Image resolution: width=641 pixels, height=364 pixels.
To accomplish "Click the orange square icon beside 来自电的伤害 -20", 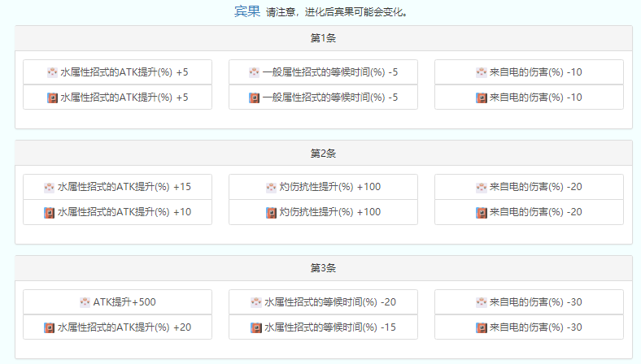I will (481, 212).
